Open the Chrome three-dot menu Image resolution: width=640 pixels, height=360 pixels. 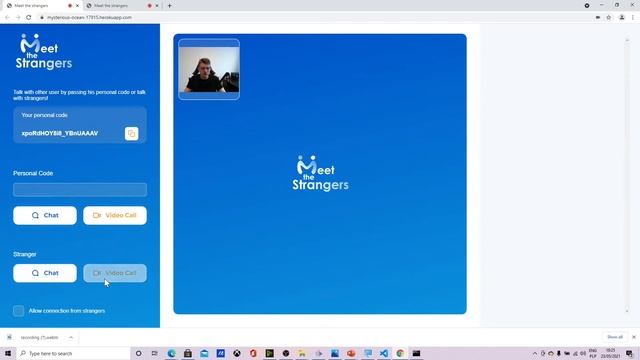coord(633,18)
